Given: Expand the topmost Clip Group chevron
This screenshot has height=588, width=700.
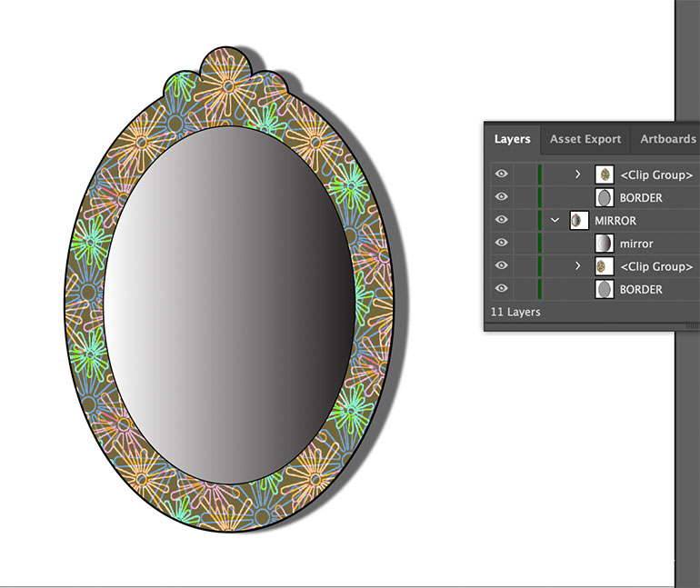Looking at the screenshot, I should (578, 174).
